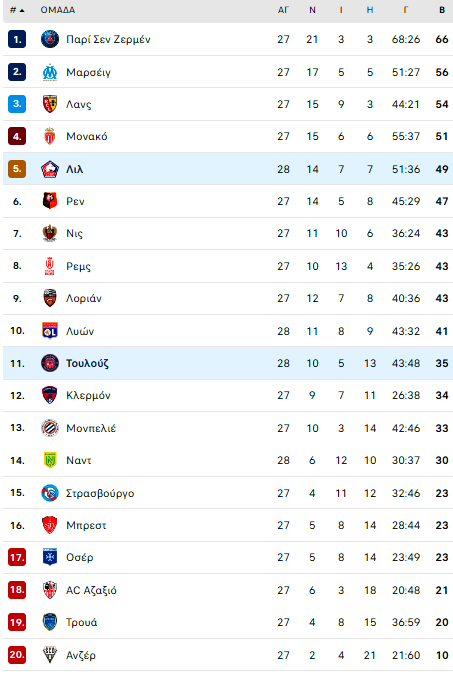Click the Lens team crest
Screen dimensions: 453x675
click(x=50, y=104)
